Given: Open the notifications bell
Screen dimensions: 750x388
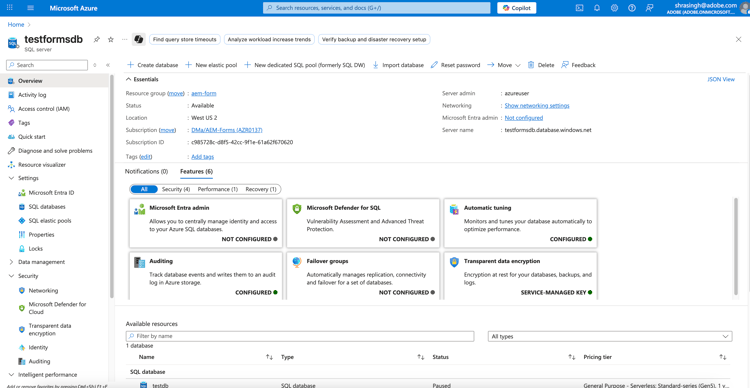Looking at the screenshot, I should (597, 8).
